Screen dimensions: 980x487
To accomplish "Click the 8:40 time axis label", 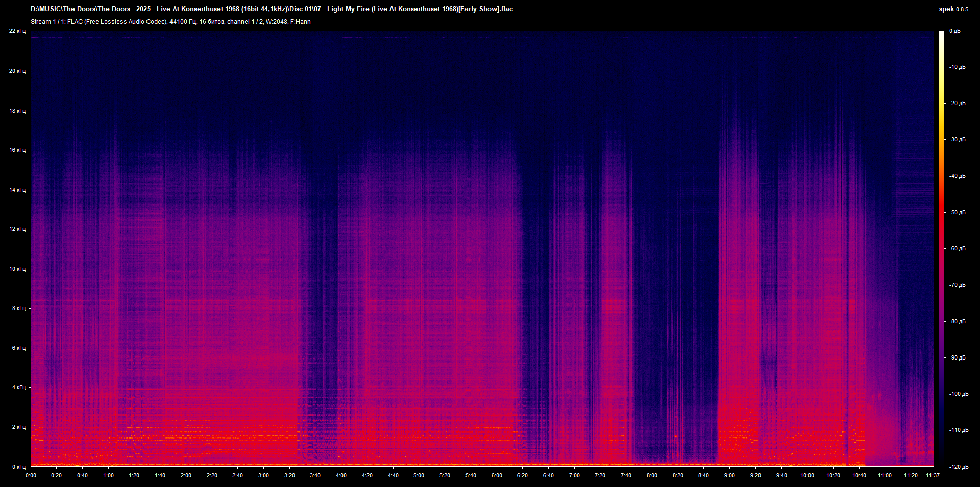I will 703,475.
